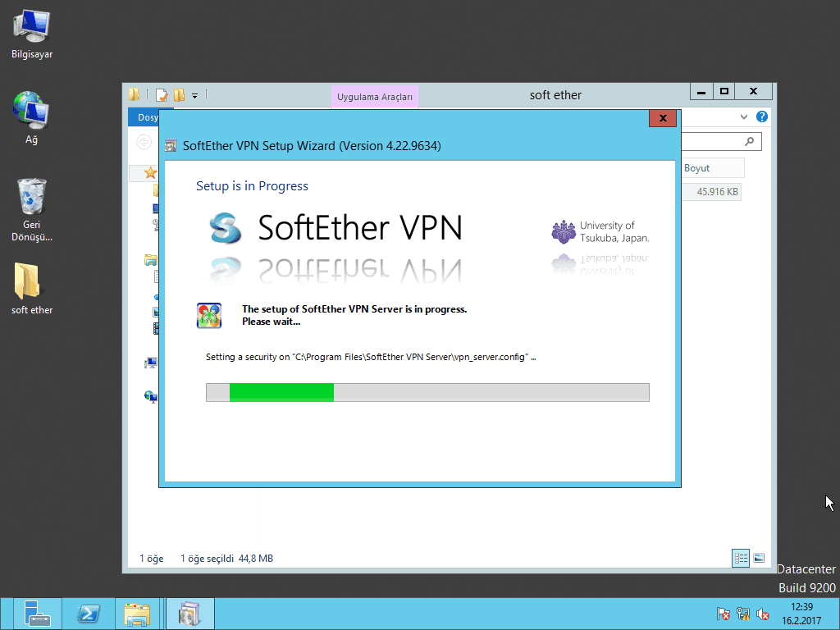Click the SoftEther VPN logo
Image resolution: width=840 pixels, height=630 pixels.
pos(335,228)
